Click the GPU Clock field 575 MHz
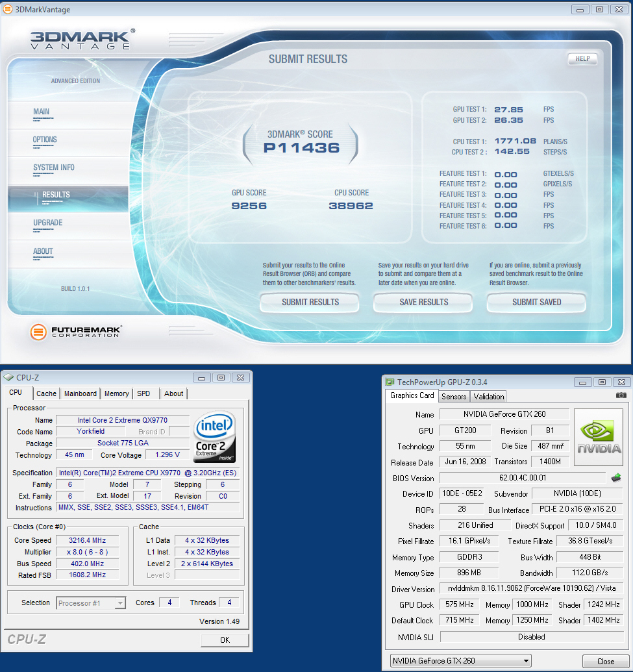Viewport: 633px width, 672px height. click(x=460, y=604)
